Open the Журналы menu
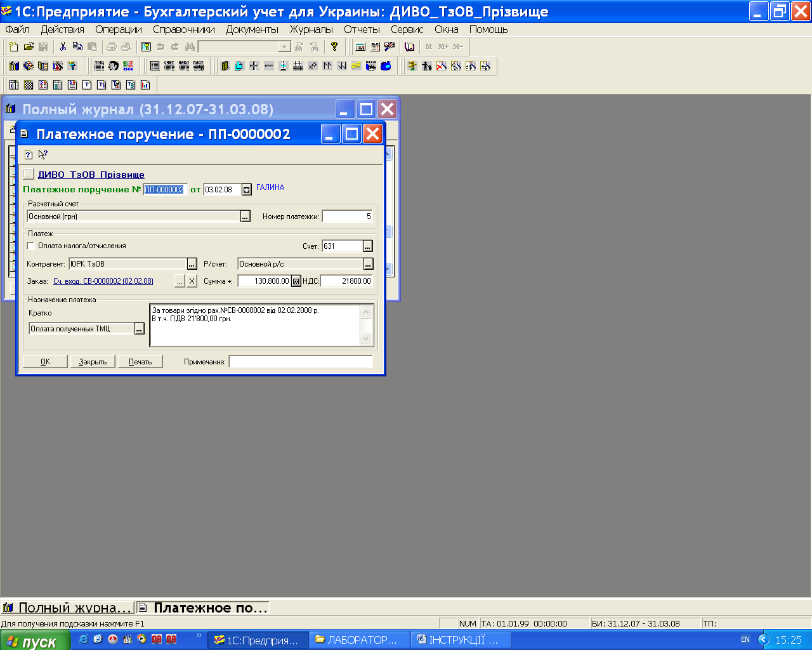Viewport: 812px width, 650px height. (x=311, y=29)
